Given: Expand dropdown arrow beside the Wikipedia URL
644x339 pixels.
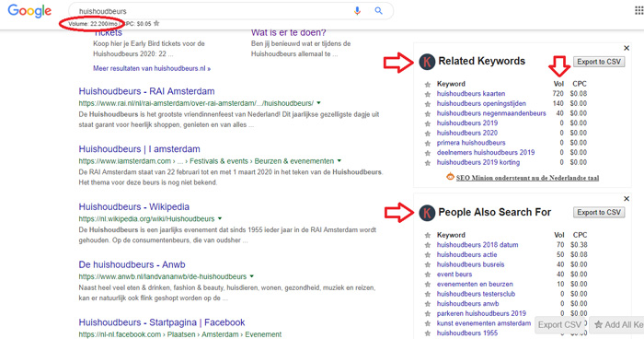Looking at the screenshot, I should click(220, 218).
